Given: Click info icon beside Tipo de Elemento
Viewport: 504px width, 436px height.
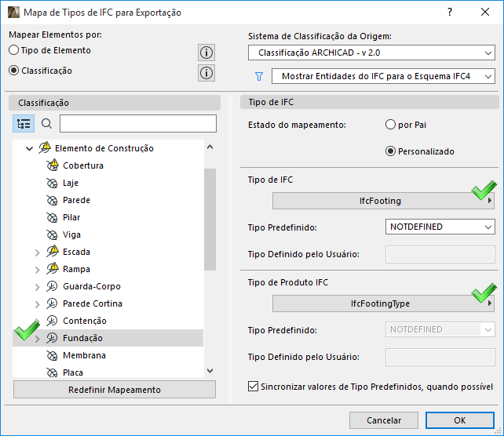Looking at the screenshot, I should (206, 53).
